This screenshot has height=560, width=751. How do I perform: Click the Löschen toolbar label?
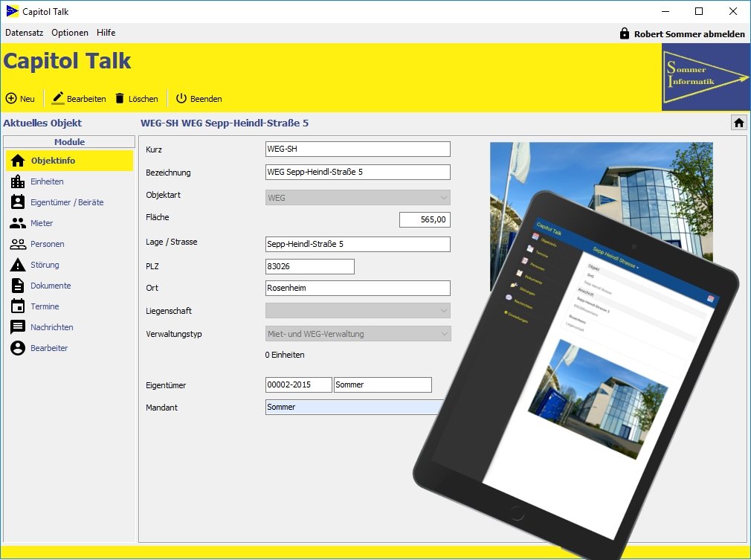(144, 99)
